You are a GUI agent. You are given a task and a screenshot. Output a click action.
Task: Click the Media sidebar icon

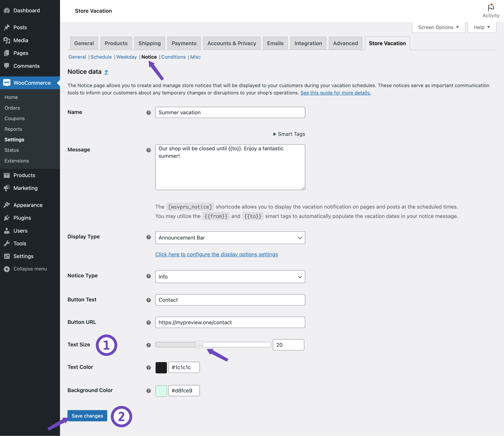(7, 40)
